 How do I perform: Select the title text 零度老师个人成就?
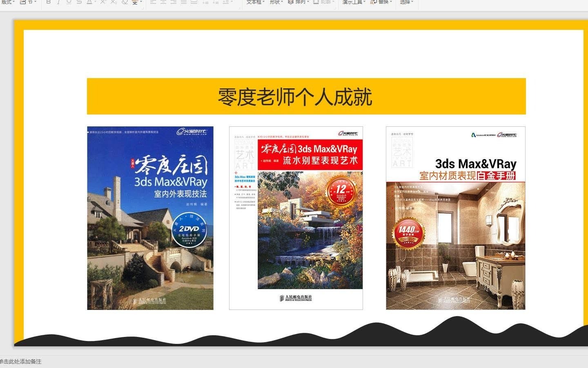click(x=295, y=97)
